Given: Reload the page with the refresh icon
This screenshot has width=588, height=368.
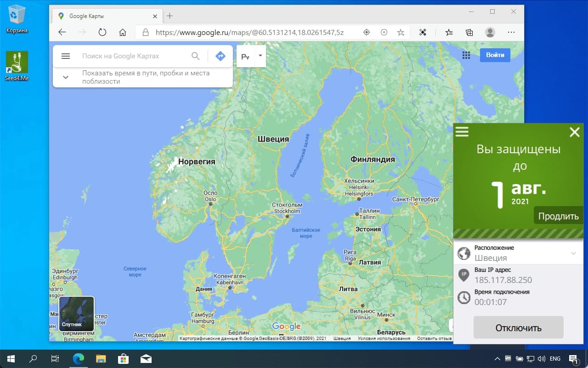Looking at the screenshot, I should point(102,32).
